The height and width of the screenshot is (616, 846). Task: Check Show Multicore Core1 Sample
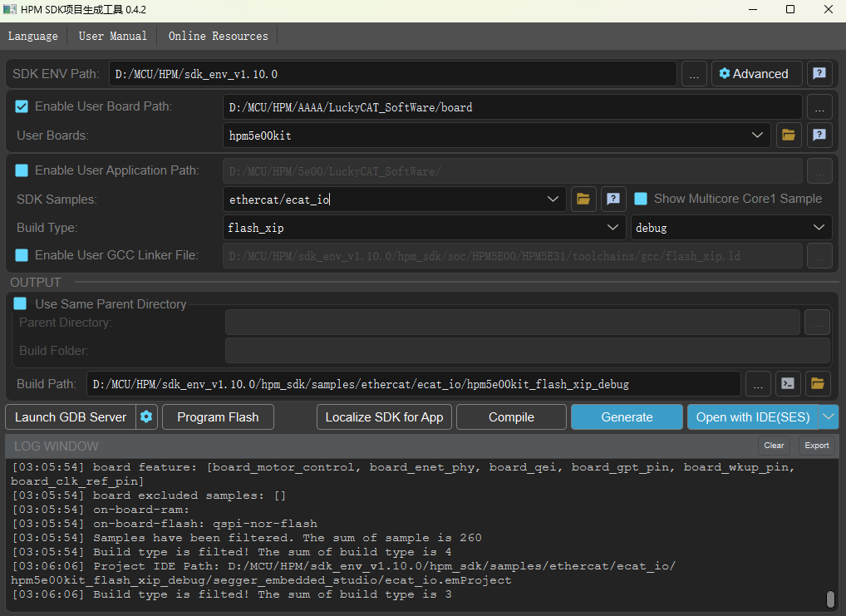pos(641,199)
